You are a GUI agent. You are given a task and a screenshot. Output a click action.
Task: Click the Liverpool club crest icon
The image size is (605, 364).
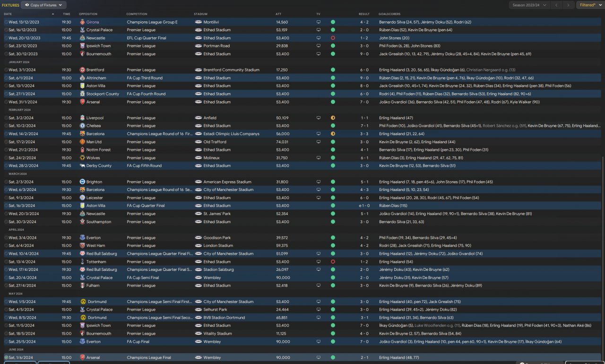(82, 118)
